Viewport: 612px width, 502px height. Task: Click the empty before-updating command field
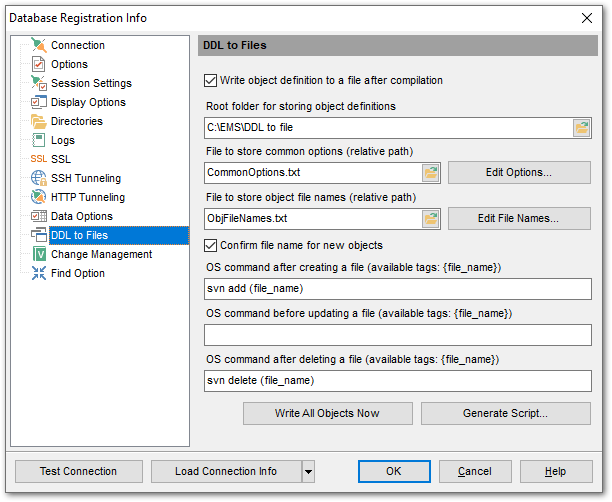click(x=398, y=335)
